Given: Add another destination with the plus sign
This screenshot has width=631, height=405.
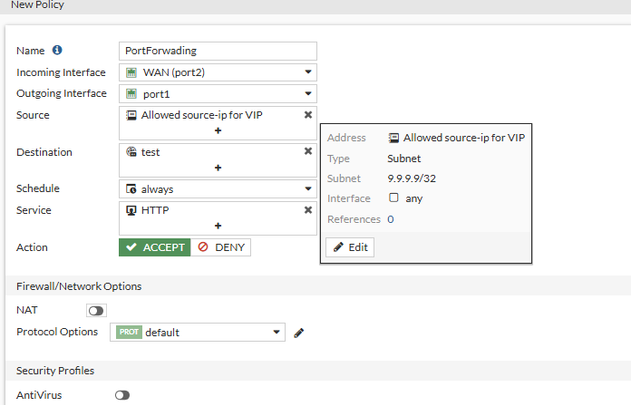Looking at the screenshot, I should (x=217, y=168).
